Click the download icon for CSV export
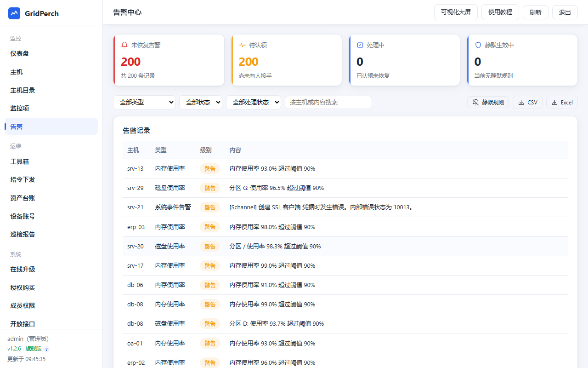The width and height of the screenshot is (588, 368). [521, 102]
